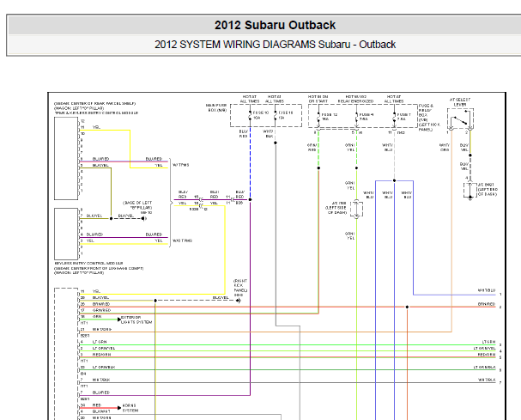
Task: Click the "2012 Subaru Outback" page title
Action: click(x=275, y=25)
